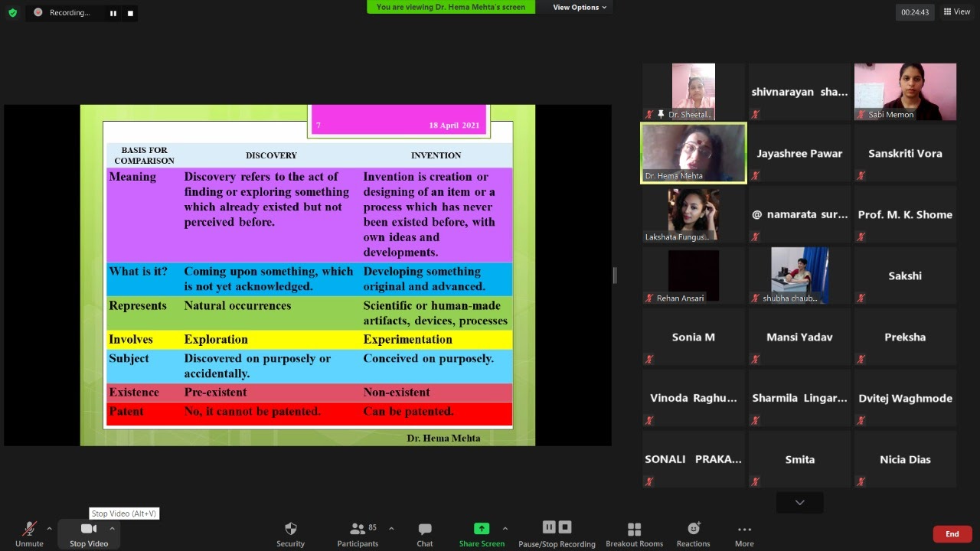Expand audio options arrow beside Unmute
Viewport: 980px width, 551px height.
[50, 528]
